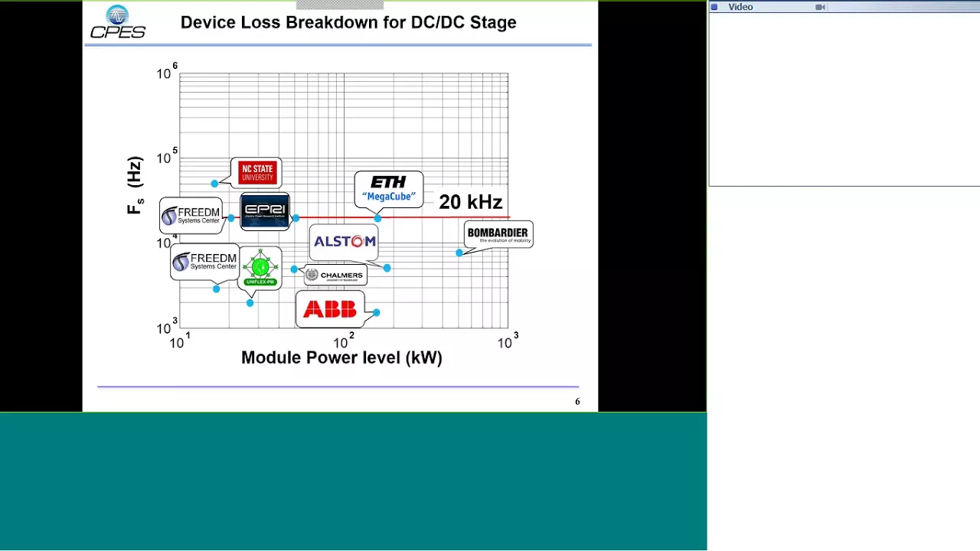Click the 'Module Power level (kW)' axis label

tap(341, 357)
